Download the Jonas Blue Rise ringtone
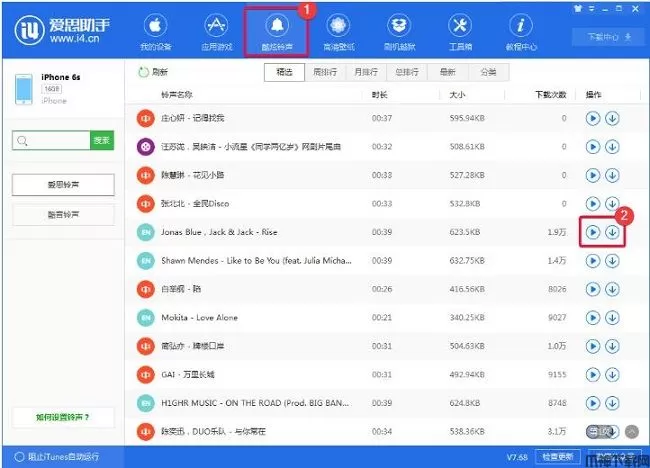 point(612,232)
